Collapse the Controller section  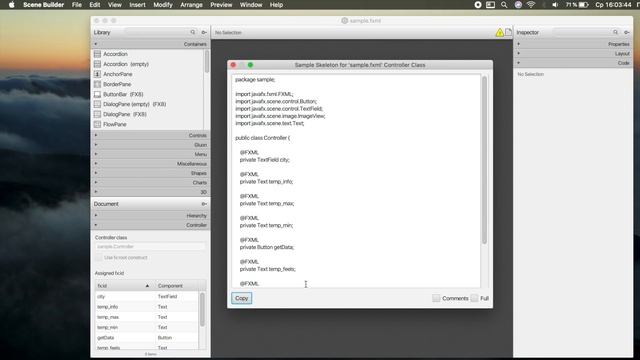pos(151,225)
